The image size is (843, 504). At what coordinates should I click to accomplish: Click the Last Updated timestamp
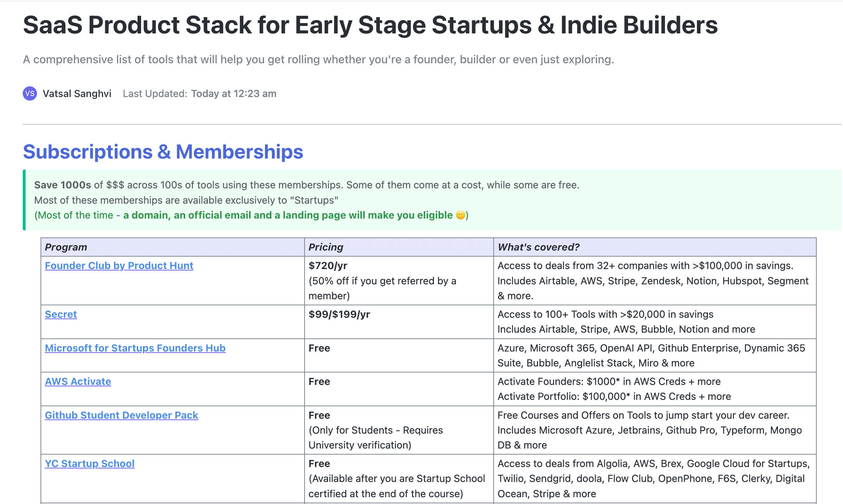coord(233,93)
